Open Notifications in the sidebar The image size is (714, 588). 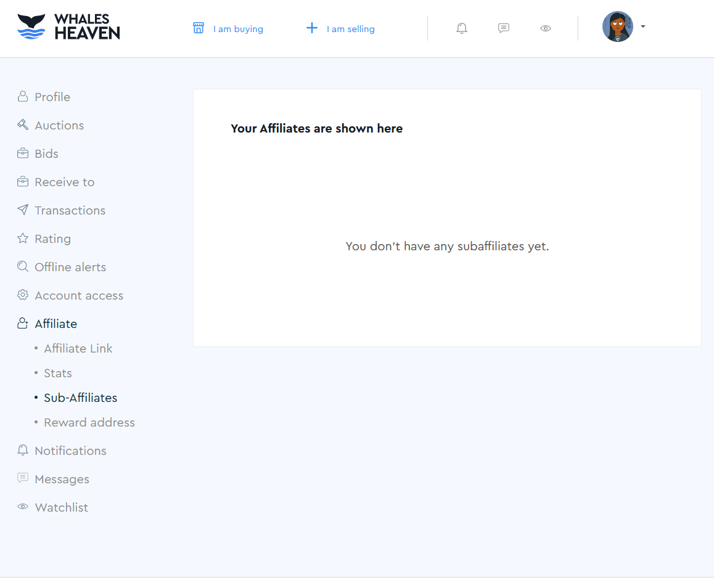pos(70,451)
